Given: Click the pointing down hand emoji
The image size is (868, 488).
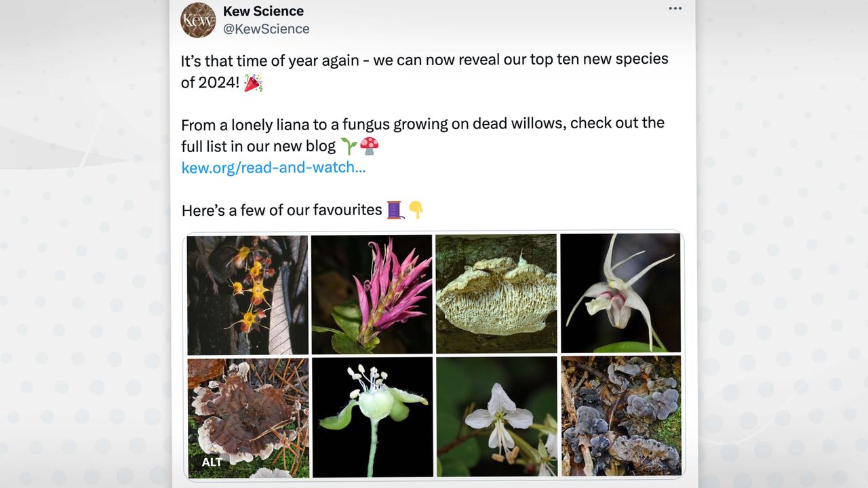Looking at the screenshot, I should coord(416,210).
